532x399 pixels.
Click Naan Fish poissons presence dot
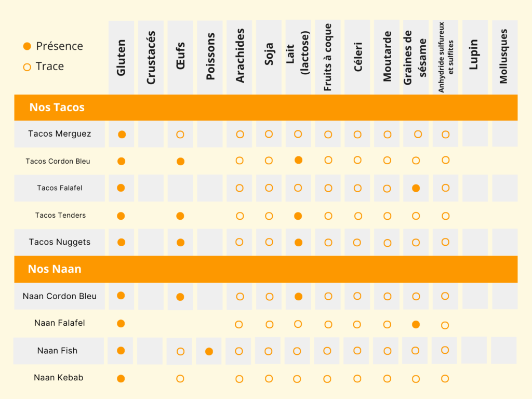coord(209,352)
